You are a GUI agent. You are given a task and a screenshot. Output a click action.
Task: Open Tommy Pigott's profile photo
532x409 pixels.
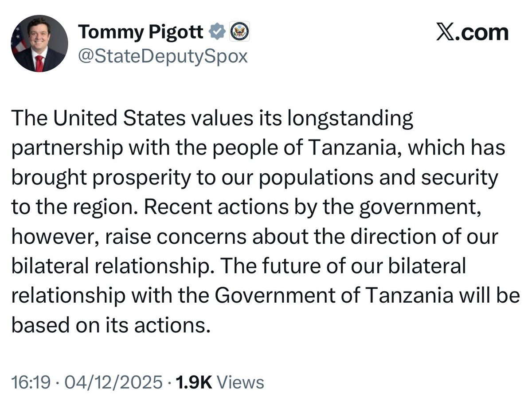(39, 43)
